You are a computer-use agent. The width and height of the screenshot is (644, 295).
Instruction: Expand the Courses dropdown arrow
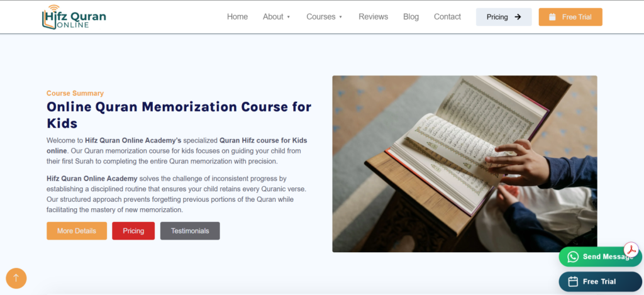click(340, 17)
